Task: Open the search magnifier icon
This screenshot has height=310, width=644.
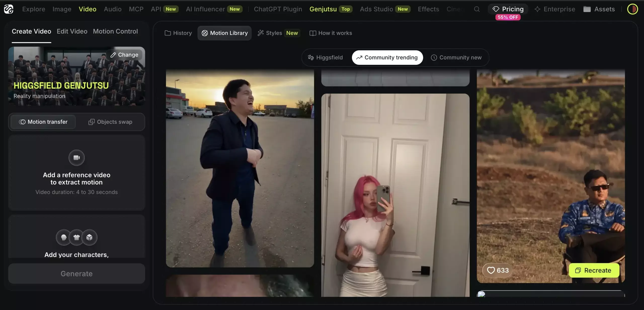Action: tap(476, 9)
